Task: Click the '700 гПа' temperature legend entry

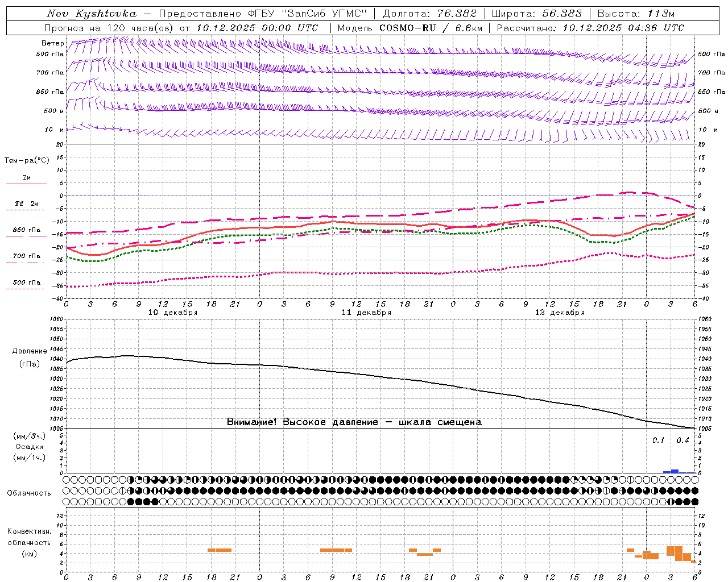Action: (27, 256)
